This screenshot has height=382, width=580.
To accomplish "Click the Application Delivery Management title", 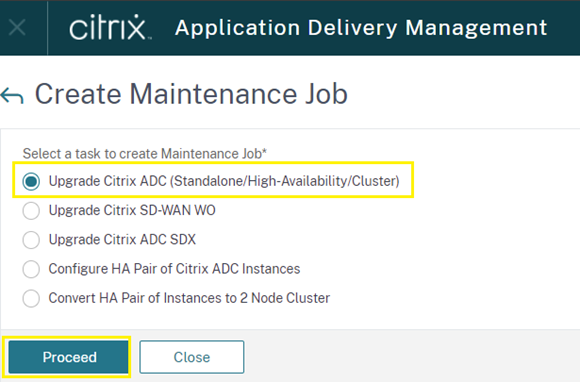I will [x=361, y=28].
